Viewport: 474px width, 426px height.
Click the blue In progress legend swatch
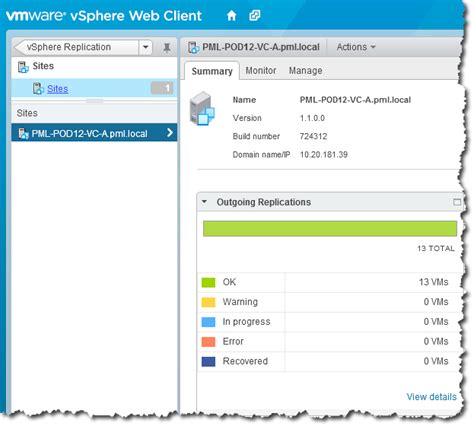pos(208,322)
